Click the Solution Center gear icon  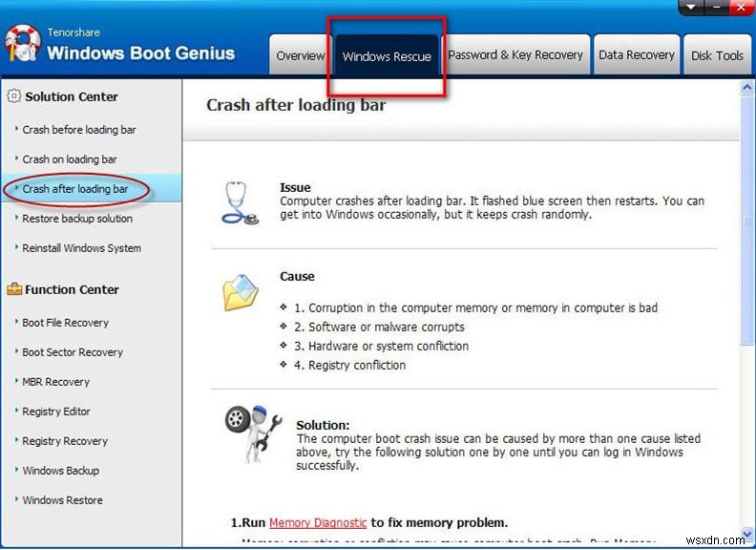[14, 96]
